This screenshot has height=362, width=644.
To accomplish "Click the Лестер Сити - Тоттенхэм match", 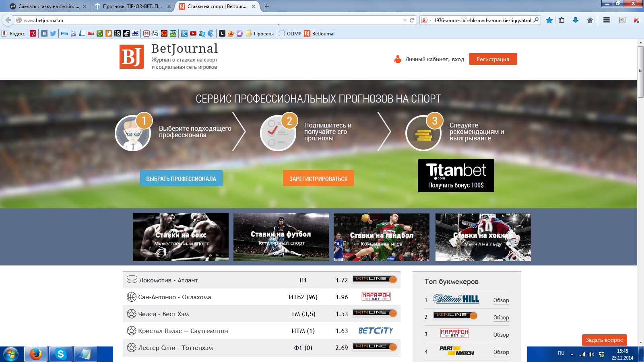I will tap(175, 348).
